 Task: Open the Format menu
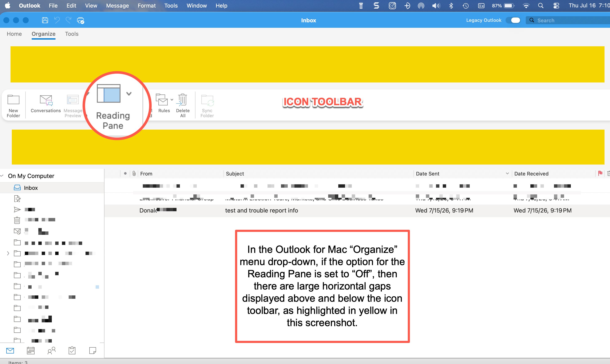[x=147, y=6]
